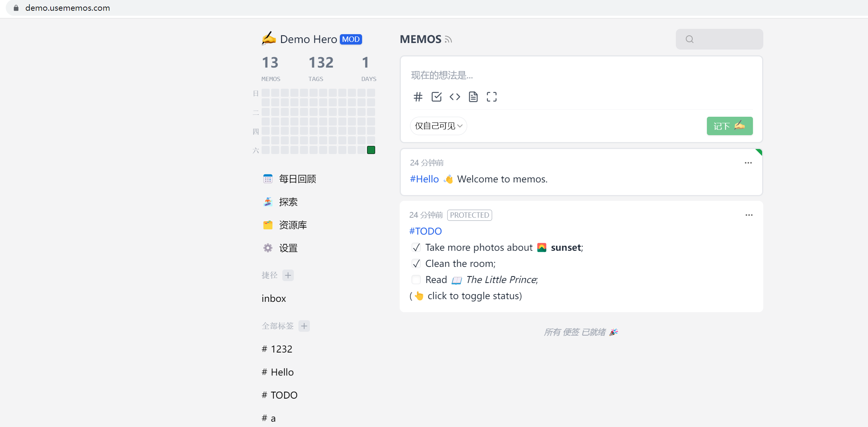Open 探索 from the sidebar
Image resolution: width=868 pixels, height=427 pixels.
(x=288, y=202)
